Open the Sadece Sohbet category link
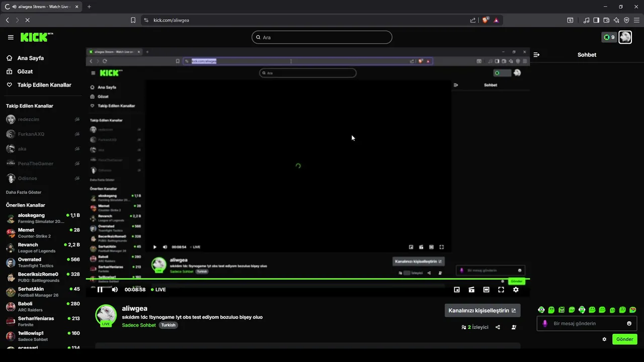This screenshot has height=362, width=644. tap(139, 325)
